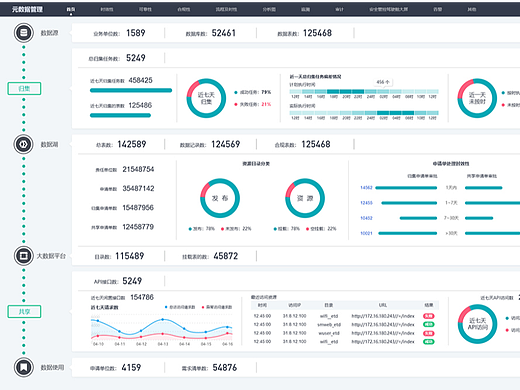
Task: Click the 458425 seven-day task progress bar
Action: coord(131,90)
